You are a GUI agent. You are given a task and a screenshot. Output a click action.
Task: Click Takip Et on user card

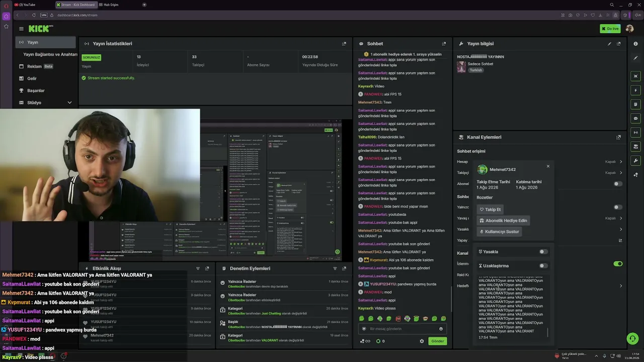click(490, 209)
